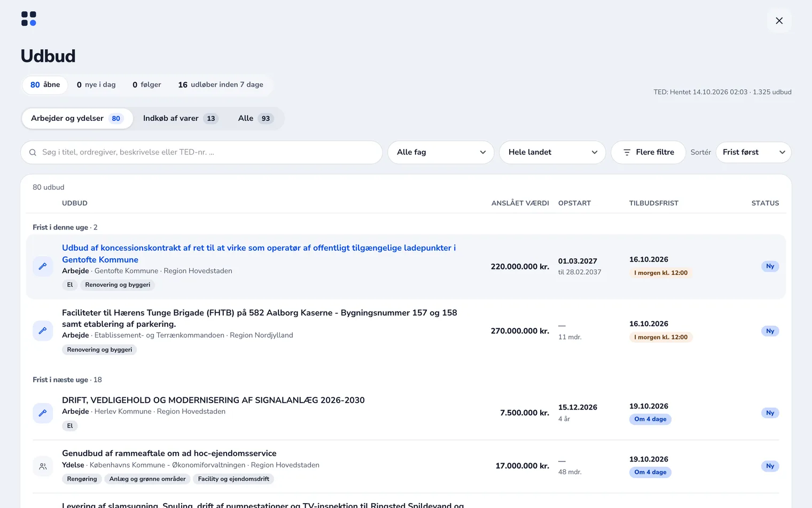Viewport: 812px width, 508px height.
Task: Open the Flere filtre button
Action: (x=648, y=152)
